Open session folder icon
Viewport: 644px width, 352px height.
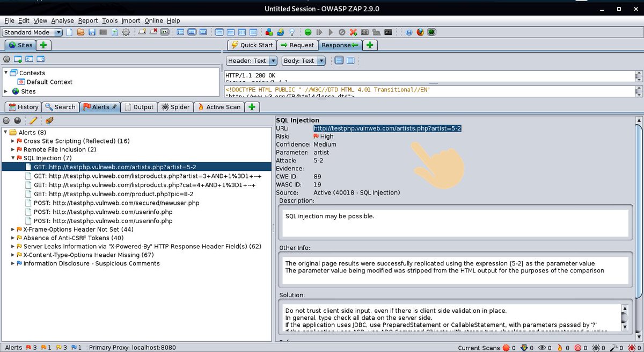pyautogui.click(x=80, y=32)
